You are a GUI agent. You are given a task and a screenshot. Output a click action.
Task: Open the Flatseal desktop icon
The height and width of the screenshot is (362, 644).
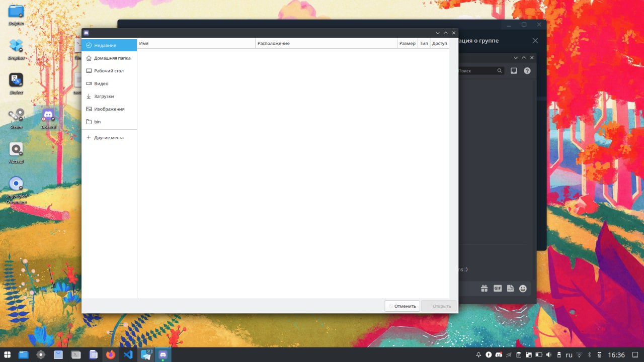[16, 153]
